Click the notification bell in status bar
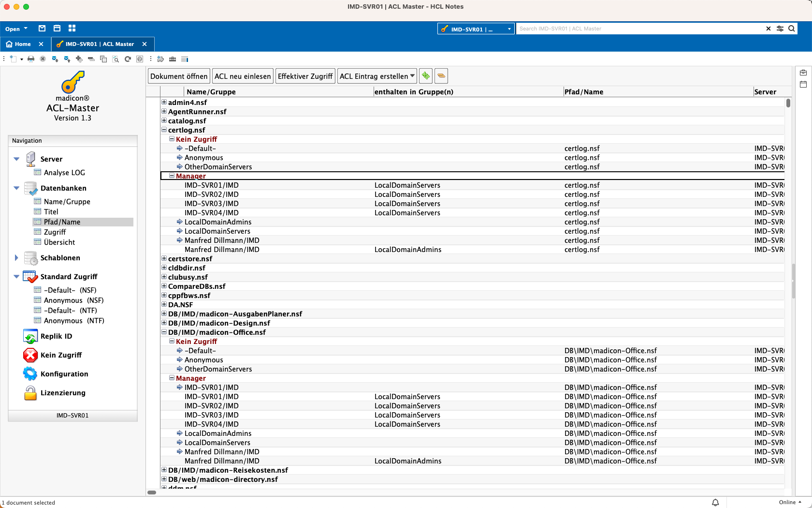 coord(715,503)
